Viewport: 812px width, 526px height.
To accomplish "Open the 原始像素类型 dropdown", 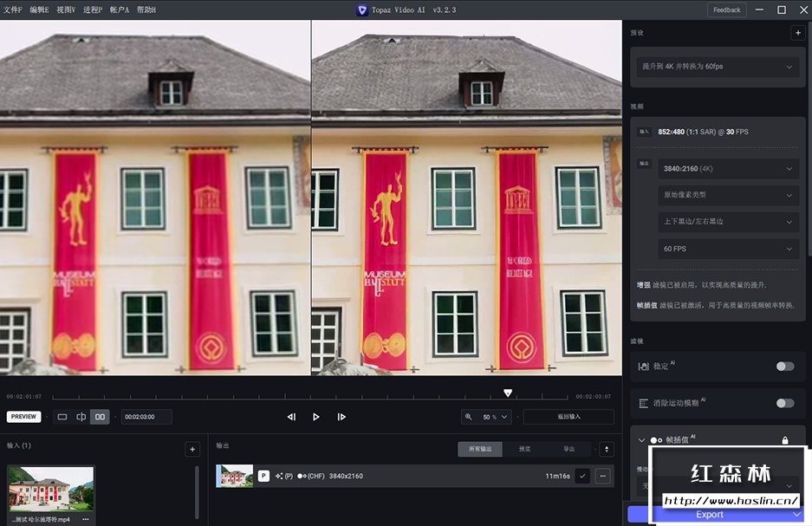I will coord(728,195).
